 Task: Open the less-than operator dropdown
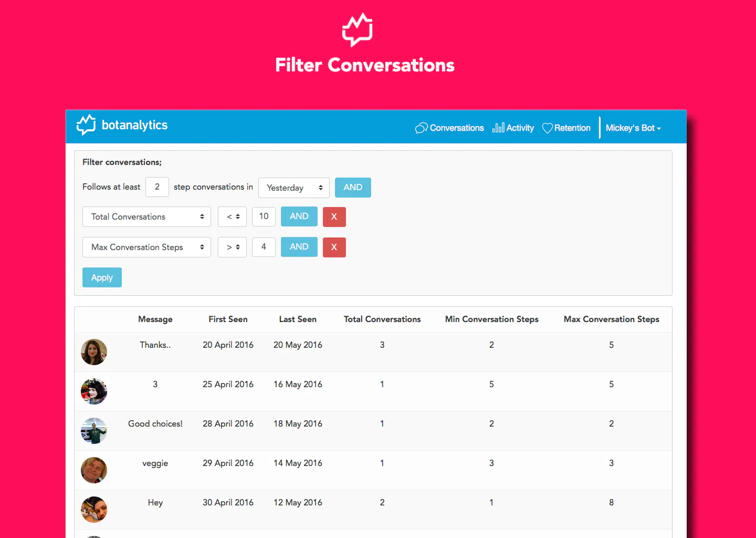[232, 216]
